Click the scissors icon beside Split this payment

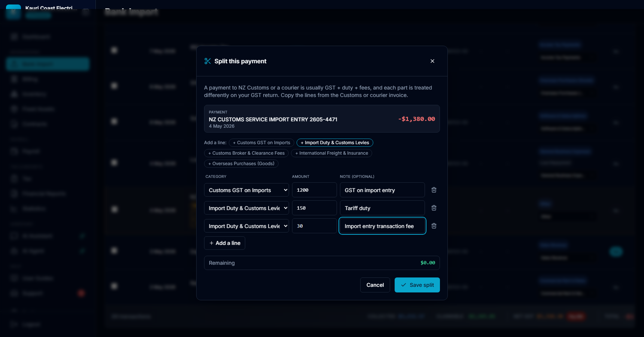point(207,61)
